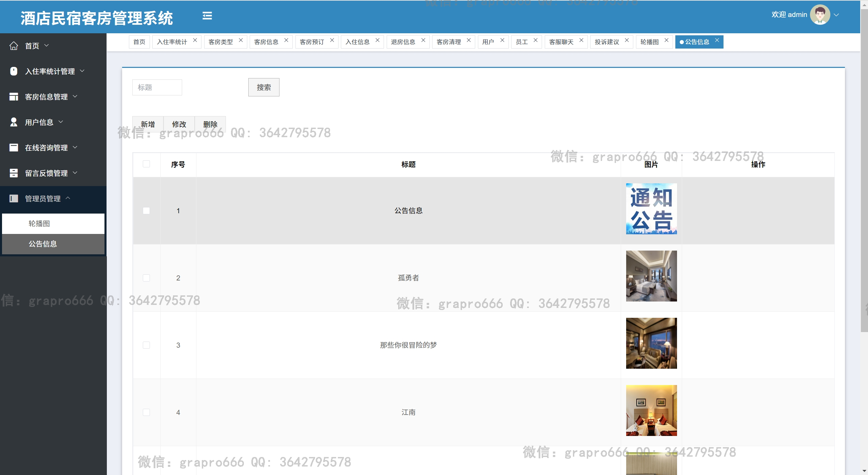Click the sidebar collapse hamburger icon
This screenshot has width=868, height=475.
(207, 16)
